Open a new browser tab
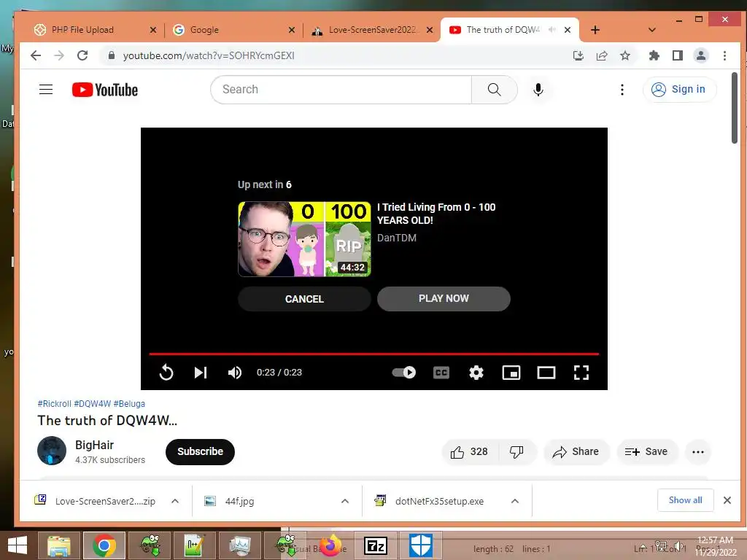The image size is (747, 560). [595, 30]
